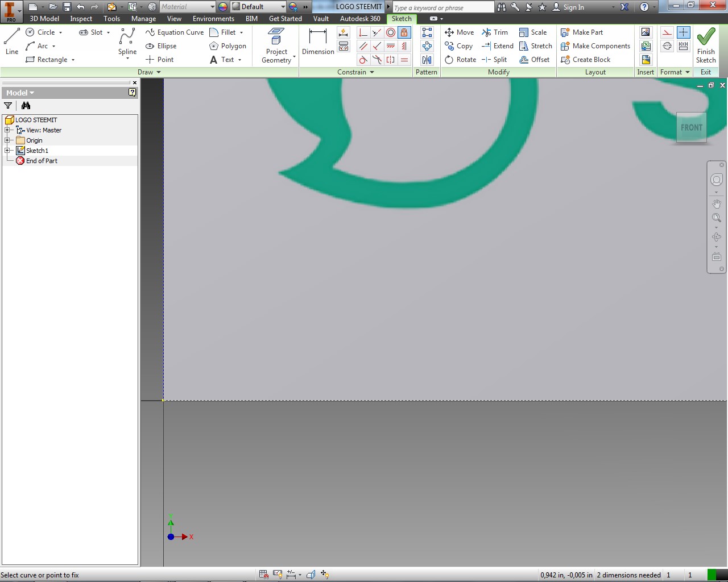Toggle the Center Point format
The height and width of the screenshot is (582, 728).
tap(684, 32)
